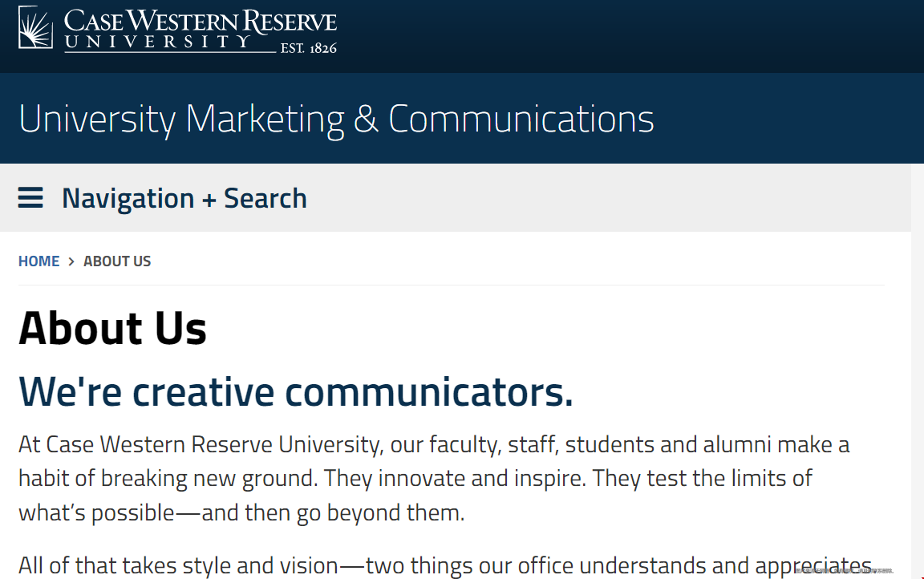
Task: Click the EST. 1826 text in logo
Action: coord(308,47)
